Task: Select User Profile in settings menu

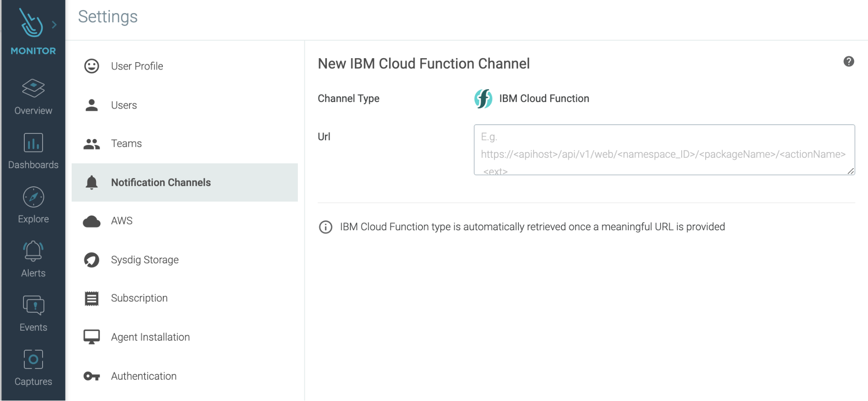Action: (185, 66)
